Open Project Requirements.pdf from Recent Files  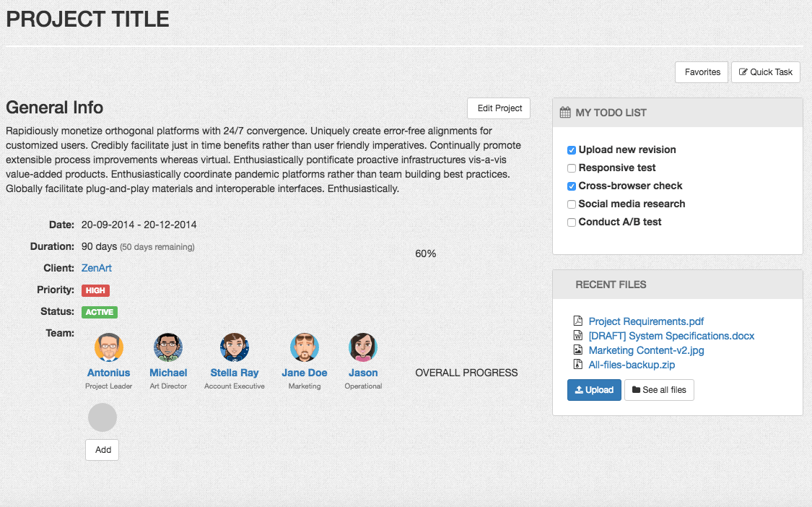(x=646, y=321)
